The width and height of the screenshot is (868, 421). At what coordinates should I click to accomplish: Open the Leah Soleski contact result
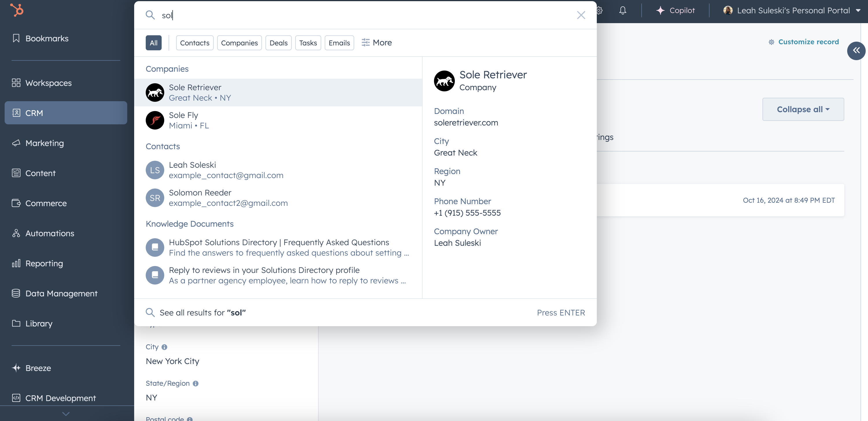(278, 170)
